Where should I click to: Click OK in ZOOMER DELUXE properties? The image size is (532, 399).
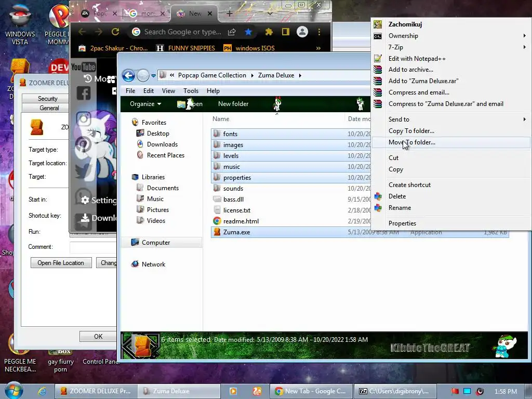coord(98,336)
